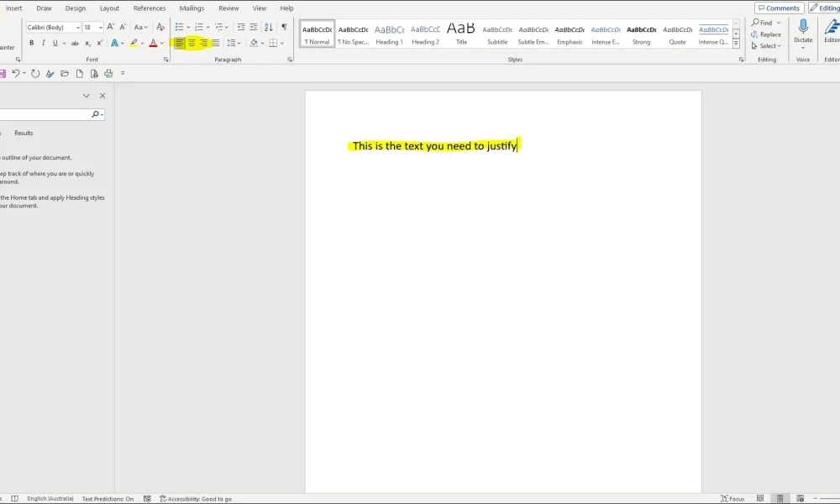Image resolution: width=840 pixels, height=504 pixels.
Task: Apply Heading 1 style
Action: (389, 34)
